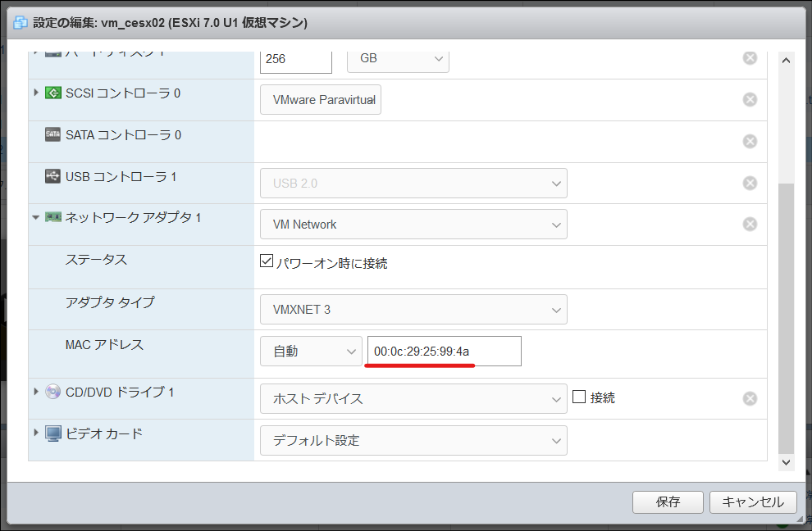The image size is (812, 531).
Task: Click the MAC アドレス label
Action: (x=104, y=345)
